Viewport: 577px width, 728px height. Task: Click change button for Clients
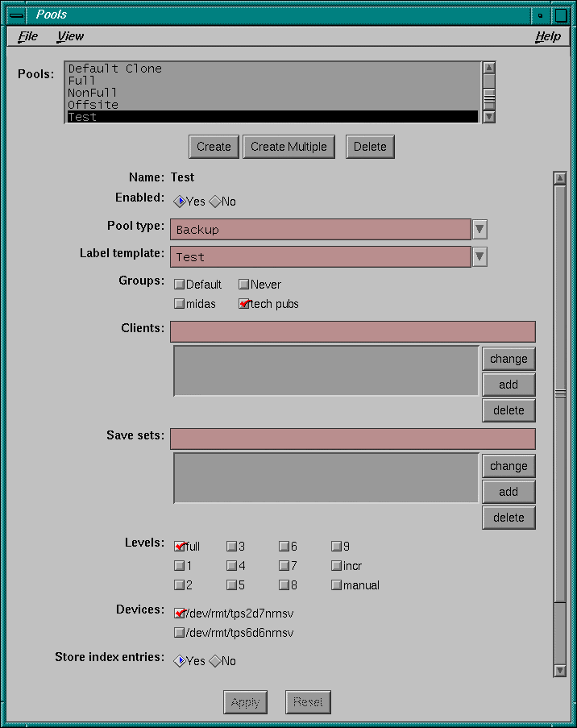[509, 359]
